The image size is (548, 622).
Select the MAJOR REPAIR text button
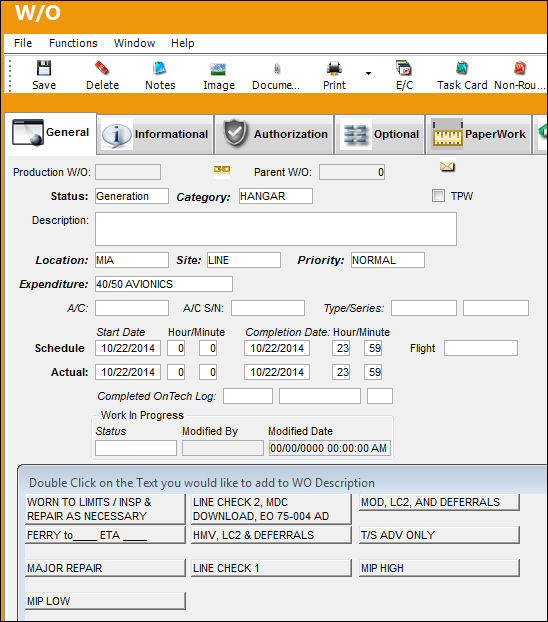coord(105,568)
